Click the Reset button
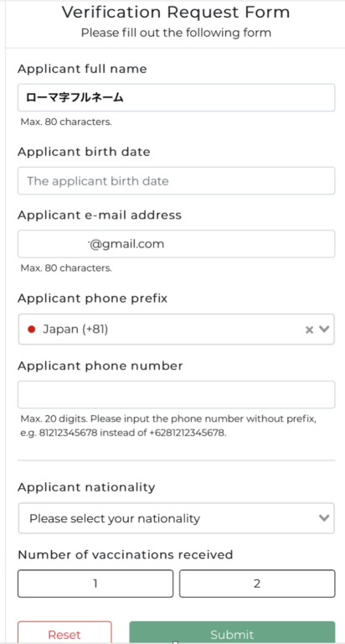 pos(64,634)
